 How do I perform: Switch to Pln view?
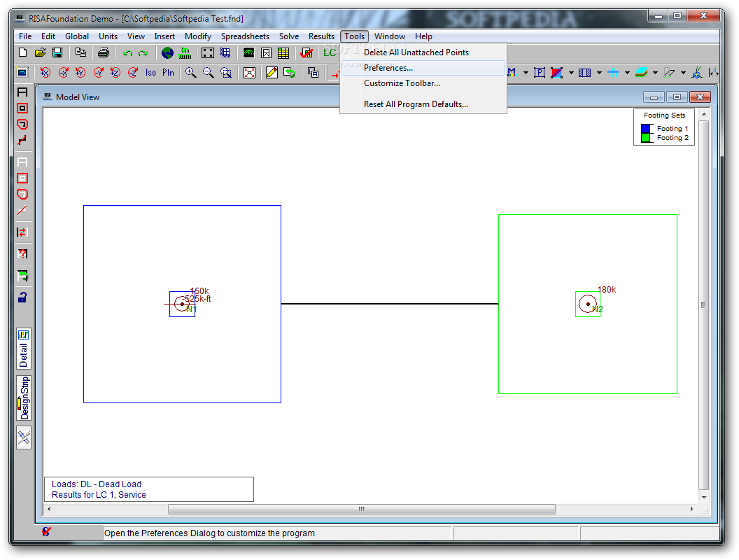[x=168, y=73]
